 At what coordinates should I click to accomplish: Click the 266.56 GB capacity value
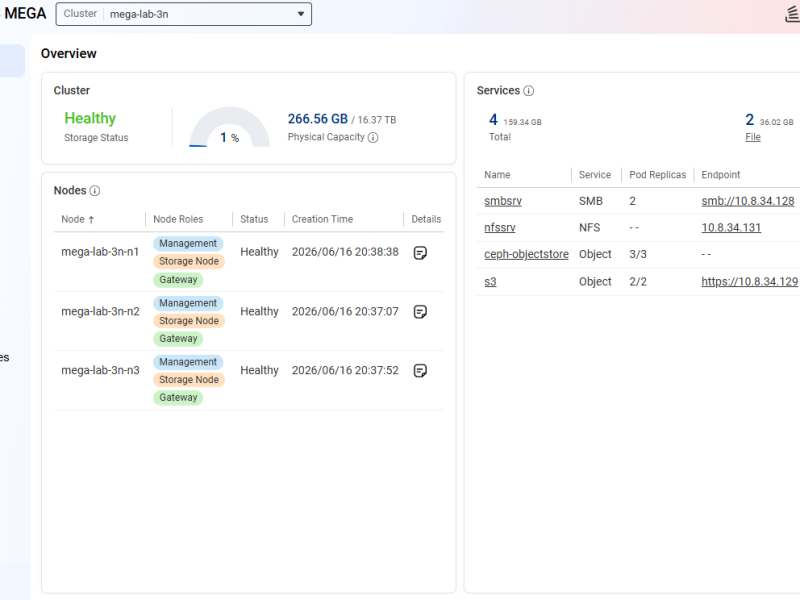tap(317, 119)
